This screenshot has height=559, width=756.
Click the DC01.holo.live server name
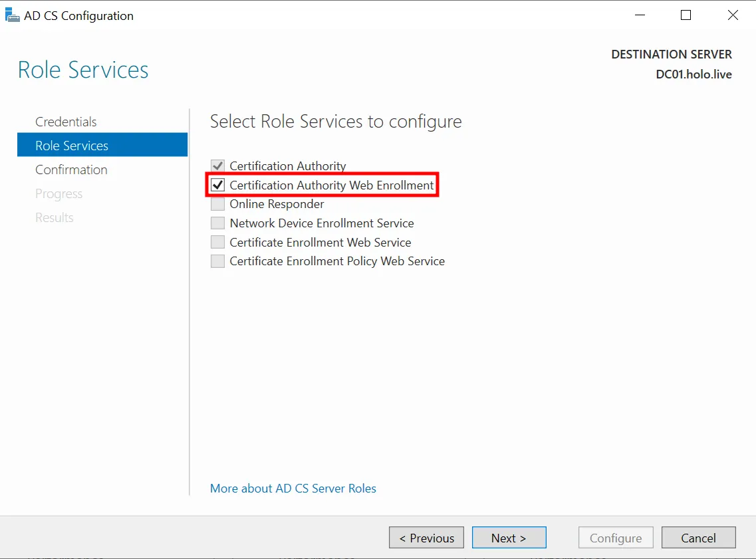click(x=693, y=74)
